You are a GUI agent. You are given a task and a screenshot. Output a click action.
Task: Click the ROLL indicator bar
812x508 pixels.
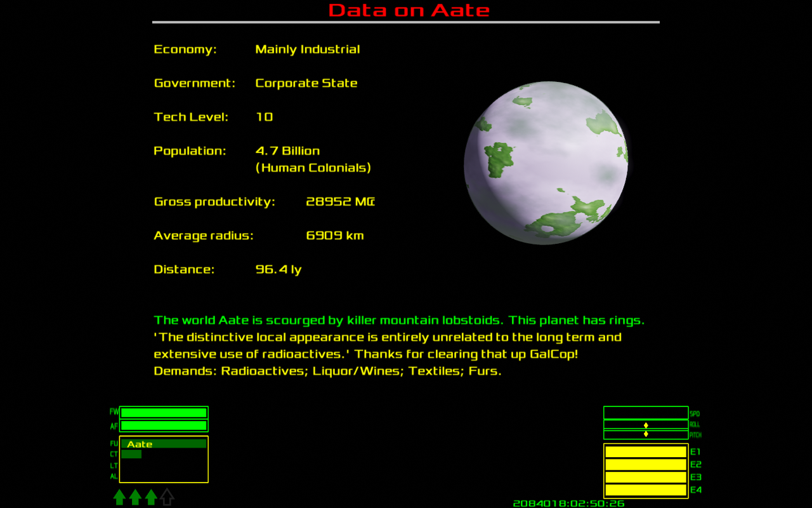(x=646, y=425)
